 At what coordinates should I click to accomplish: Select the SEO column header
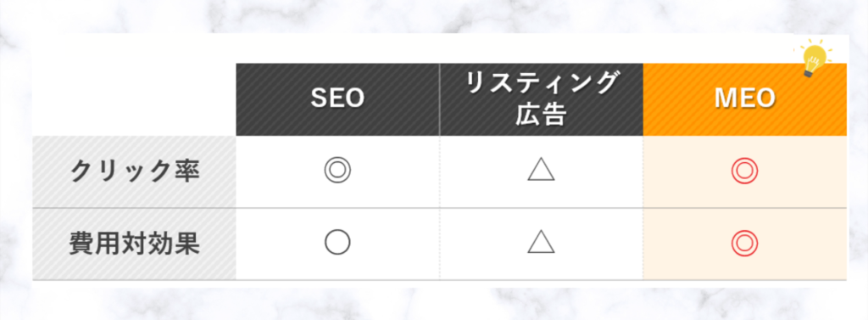pyautogui.click(x=337, y=99)
